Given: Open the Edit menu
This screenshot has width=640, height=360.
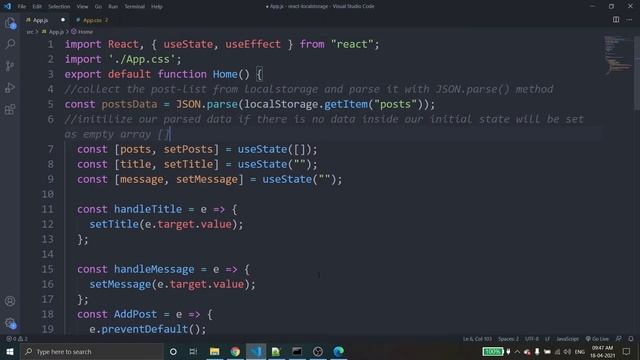Looking at the screenshot, I should click(x=37, y=7).
